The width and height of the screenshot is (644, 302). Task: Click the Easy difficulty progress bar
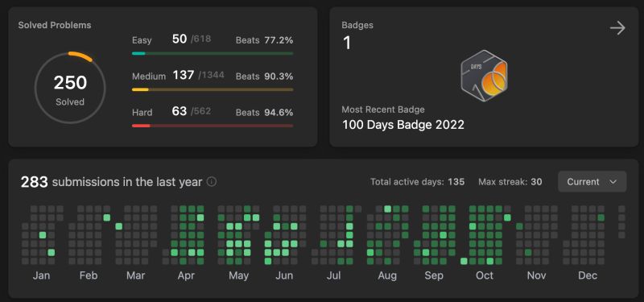pos(213,53)
